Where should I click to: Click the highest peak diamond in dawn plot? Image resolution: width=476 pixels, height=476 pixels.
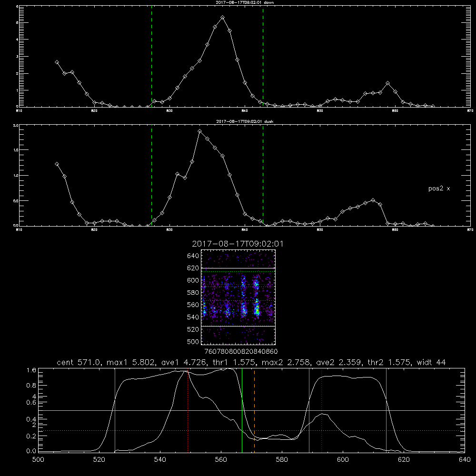click(222, 18)
